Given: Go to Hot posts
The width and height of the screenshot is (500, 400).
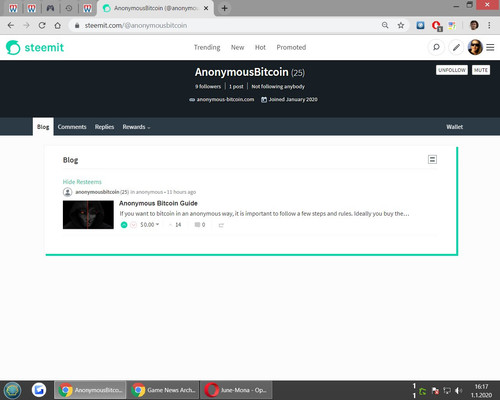Looking at the screenshot, I should pos(260,47).
